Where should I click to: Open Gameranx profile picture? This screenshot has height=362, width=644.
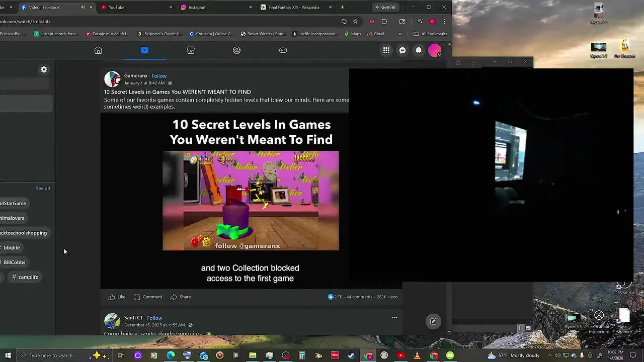click(112, 79)
